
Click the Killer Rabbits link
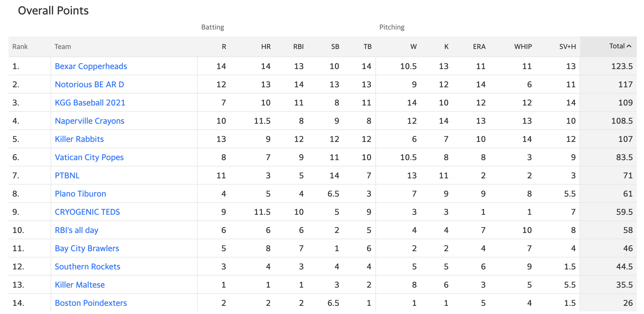click(79, 139)
